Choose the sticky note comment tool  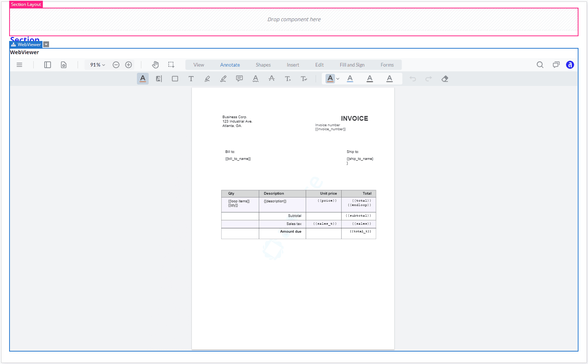[x=239, y=79]
